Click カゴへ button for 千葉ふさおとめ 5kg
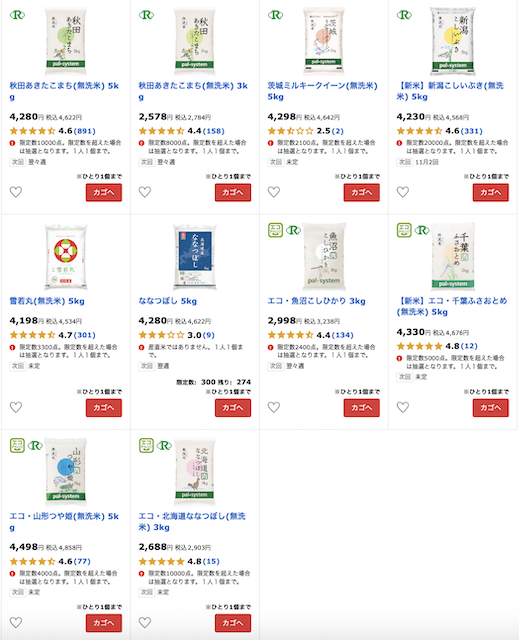Screen dimensions: 519x640 (x=490, y=408)
